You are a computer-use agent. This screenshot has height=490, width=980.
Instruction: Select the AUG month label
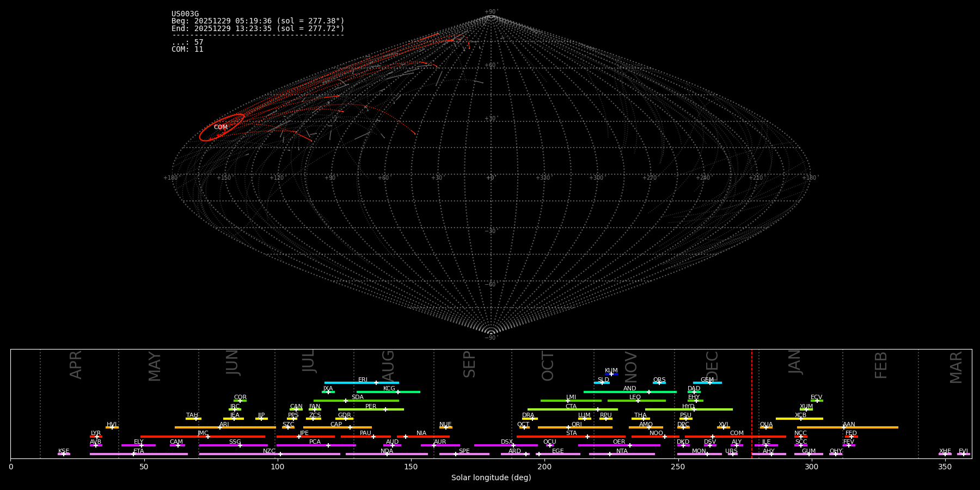pyautogui.click(x=388, y=366)
